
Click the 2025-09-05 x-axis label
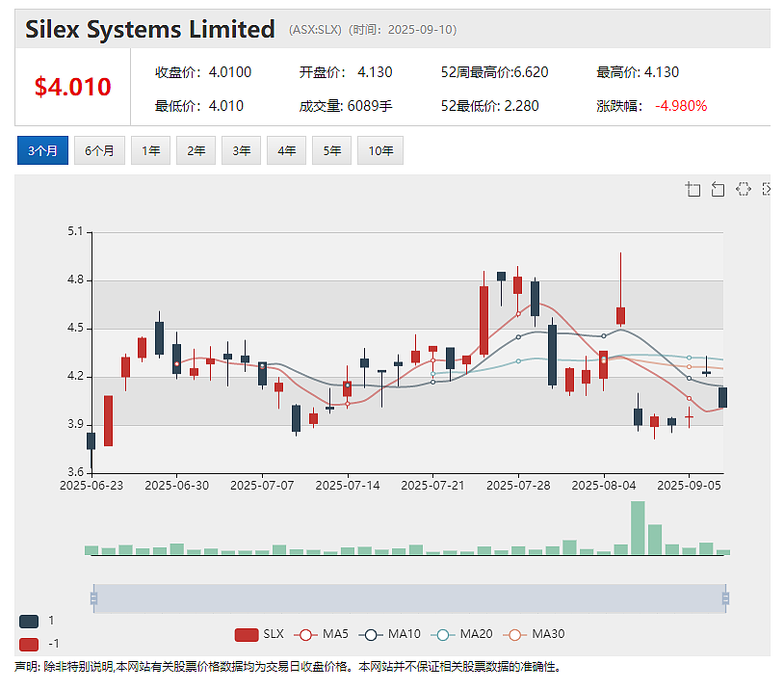pos(689,486)
